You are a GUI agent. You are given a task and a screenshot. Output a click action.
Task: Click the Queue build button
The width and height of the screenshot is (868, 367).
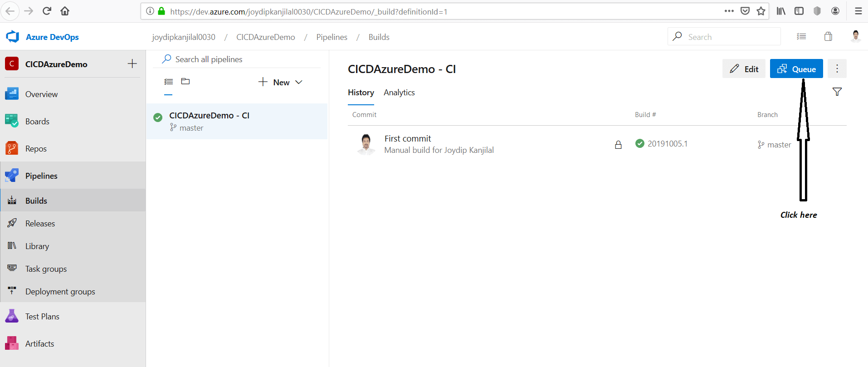click(796, 69)
